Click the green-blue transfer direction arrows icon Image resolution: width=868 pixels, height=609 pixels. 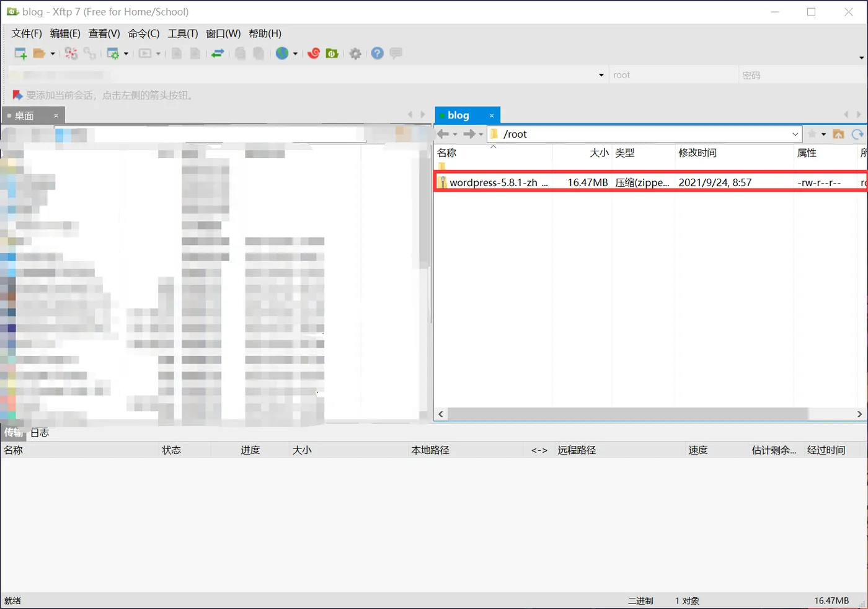pos(218,53)
